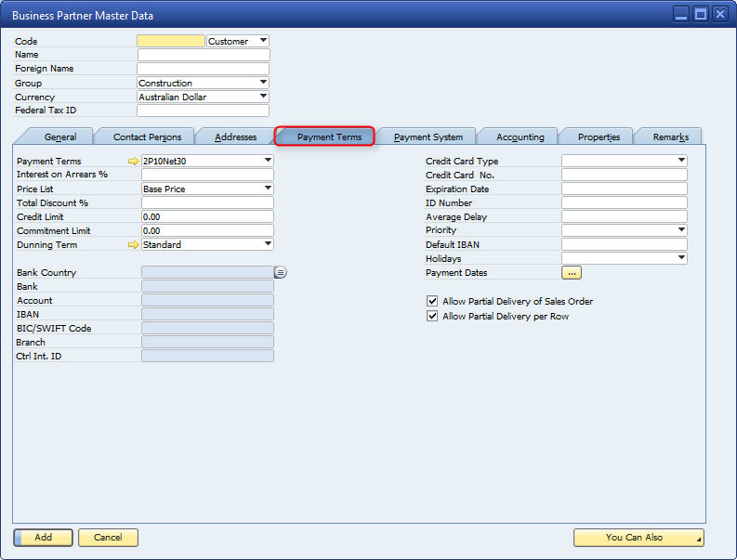This screenshot has height=560, width=737.
Task: Click the Total Discount % field
Action: tap(207, 203)
